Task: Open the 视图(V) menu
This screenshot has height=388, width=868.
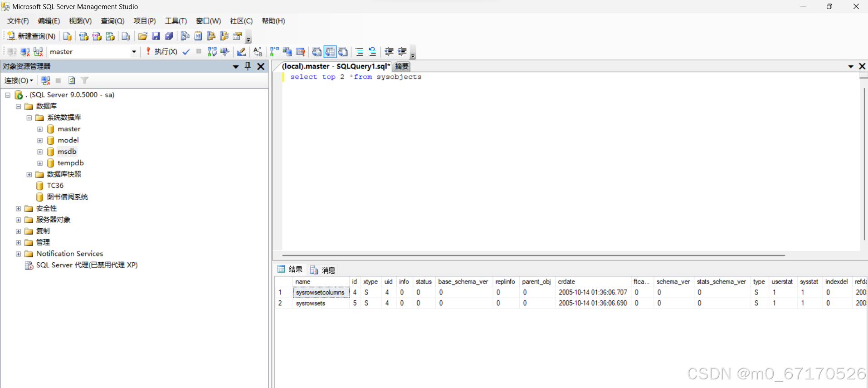Action: tap(80, 21)
